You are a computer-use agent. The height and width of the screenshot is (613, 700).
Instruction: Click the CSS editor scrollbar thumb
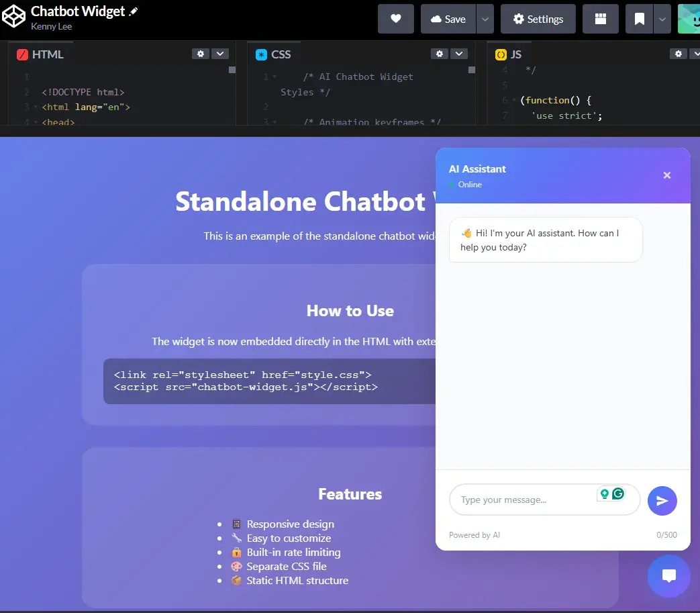tap(471, 70)
